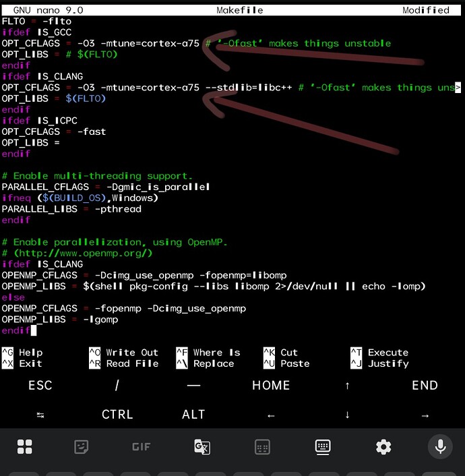Tap the down arrow extra key

tap(347, 415)
